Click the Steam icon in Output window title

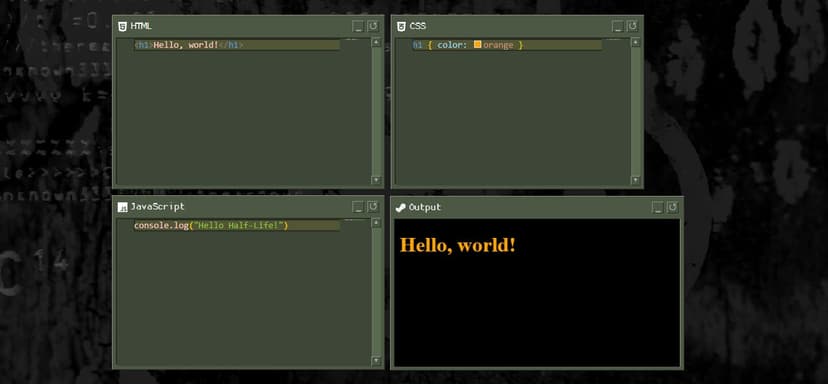[401, 208]
